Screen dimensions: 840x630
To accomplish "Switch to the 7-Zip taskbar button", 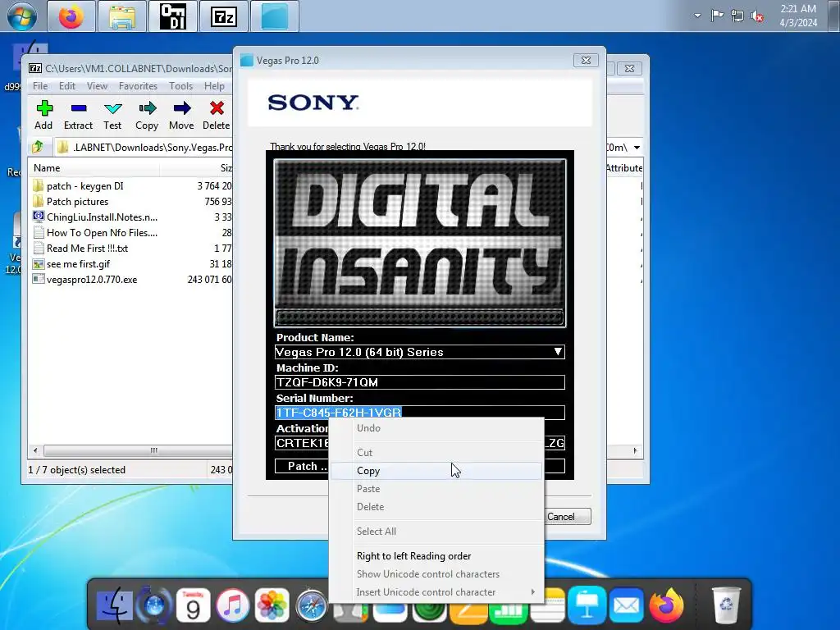I will (223, 16).
